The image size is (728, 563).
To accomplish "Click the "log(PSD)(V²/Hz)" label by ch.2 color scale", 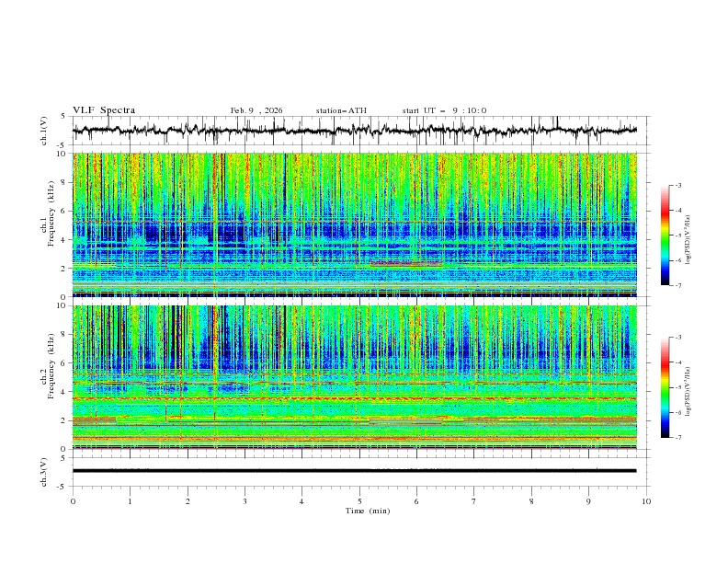I will (688, 392).
